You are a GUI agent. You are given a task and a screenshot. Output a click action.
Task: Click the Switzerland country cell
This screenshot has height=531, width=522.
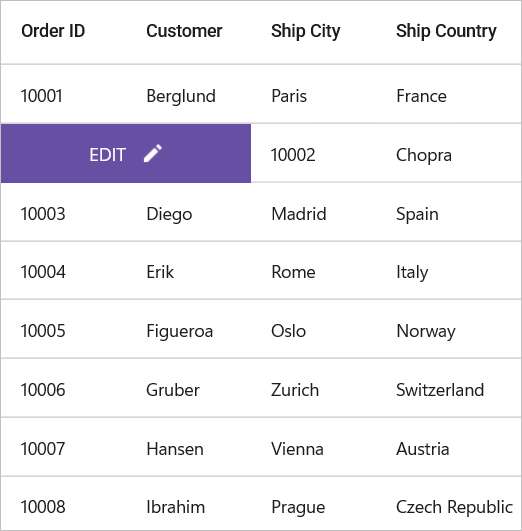point(448,388)
